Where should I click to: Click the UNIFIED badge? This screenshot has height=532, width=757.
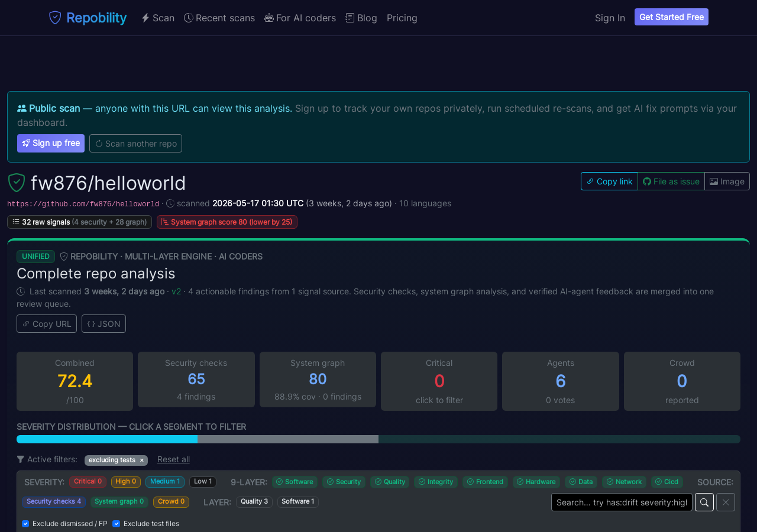[35, 257]
